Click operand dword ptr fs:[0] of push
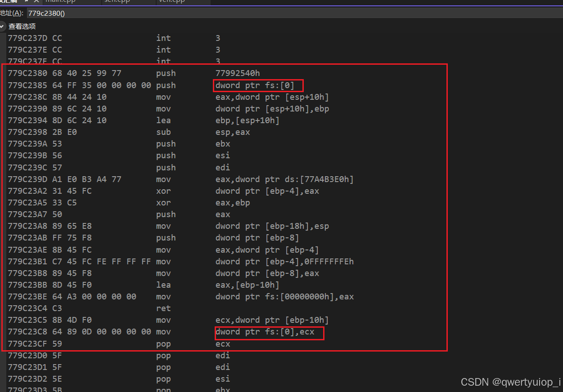 pyautogui.click(x=255, y=85)
